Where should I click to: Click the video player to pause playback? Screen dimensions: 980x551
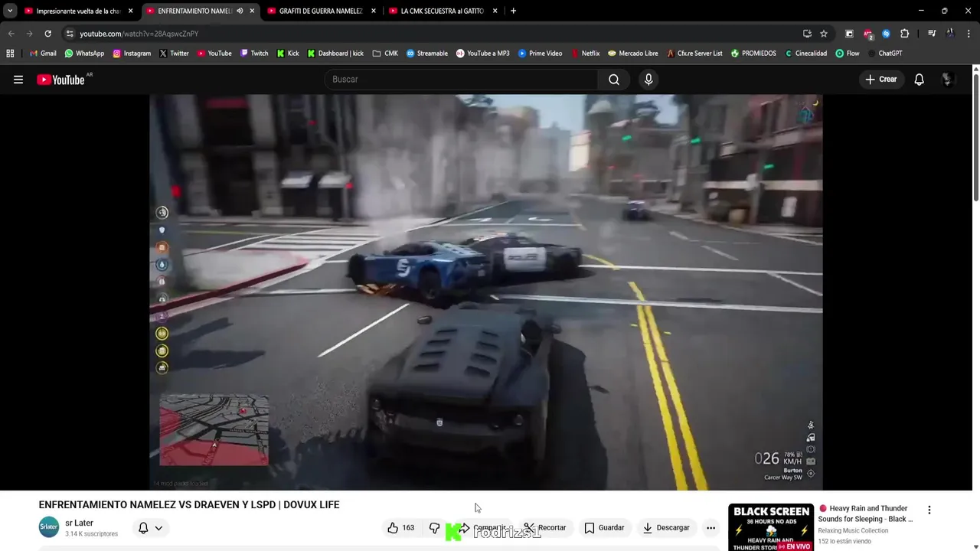point(485,292)
